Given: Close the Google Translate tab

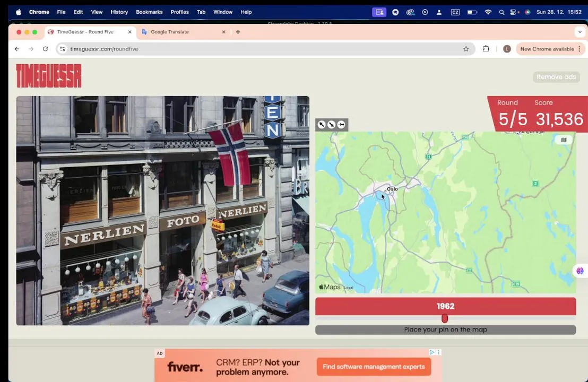Looking at the screenshot, I should [x=223, y=32].
